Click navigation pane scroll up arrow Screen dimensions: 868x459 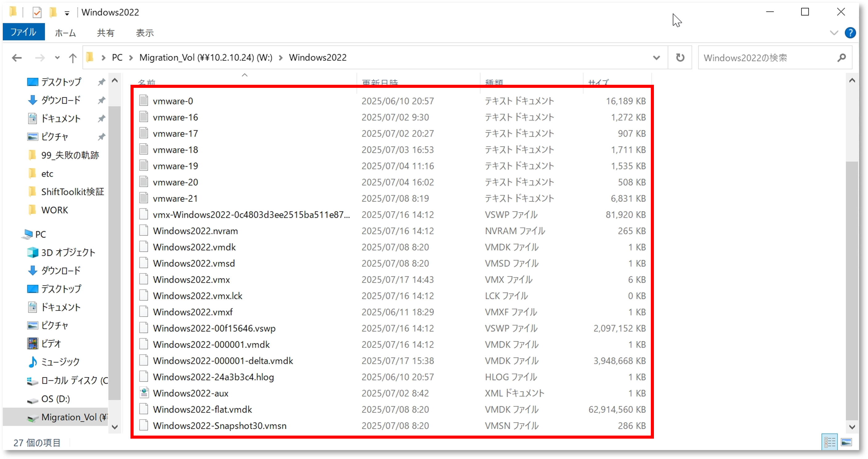pos(114,80)
